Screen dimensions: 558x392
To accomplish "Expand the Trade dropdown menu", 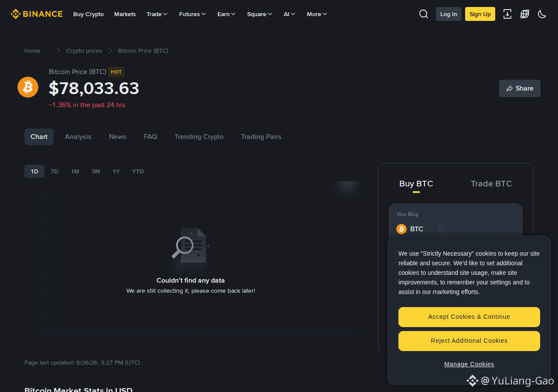I will click(157, 14).
